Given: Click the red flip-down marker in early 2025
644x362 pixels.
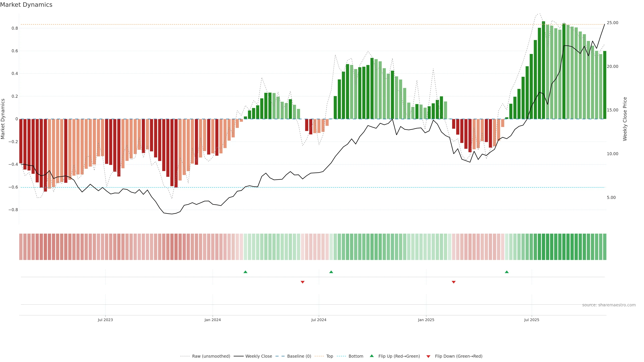Looking at the screenshot, I should (x=453, y=282).
